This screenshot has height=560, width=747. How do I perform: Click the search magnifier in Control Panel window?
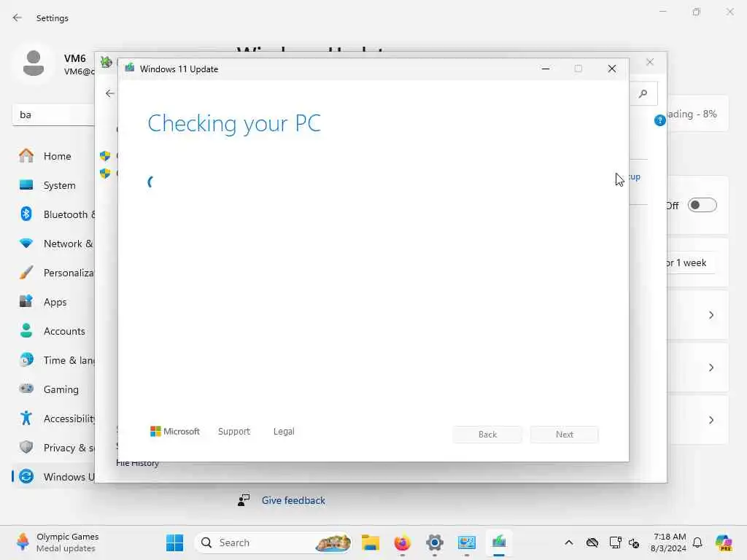pyautogui.click(x=643, y=93)
